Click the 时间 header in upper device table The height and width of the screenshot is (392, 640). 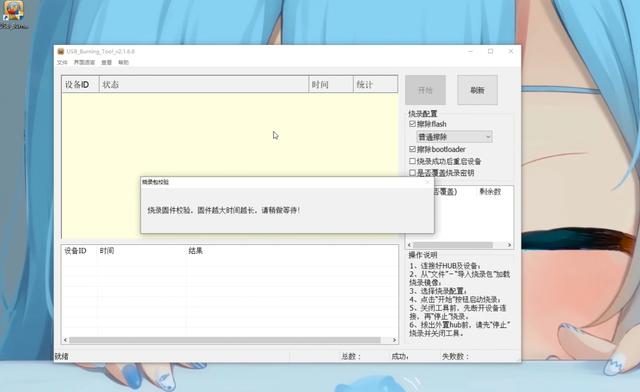click(x=331, y=85)
